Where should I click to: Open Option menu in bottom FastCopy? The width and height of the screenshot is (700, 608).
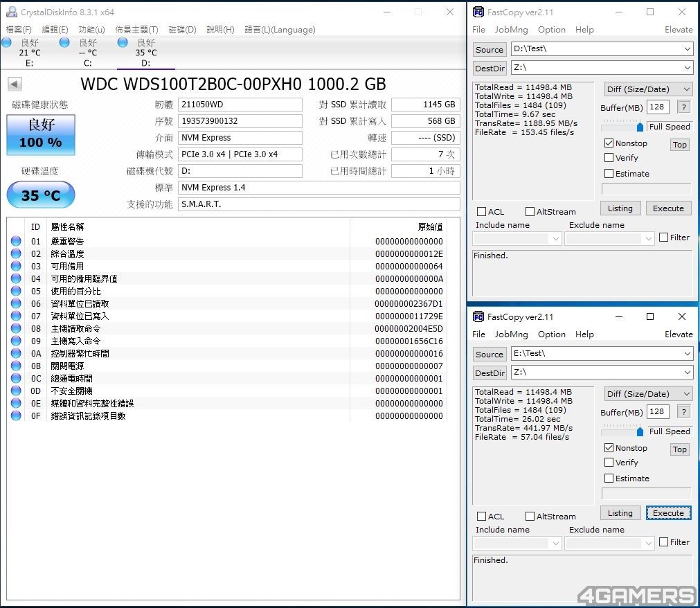[x=551, y=334]
